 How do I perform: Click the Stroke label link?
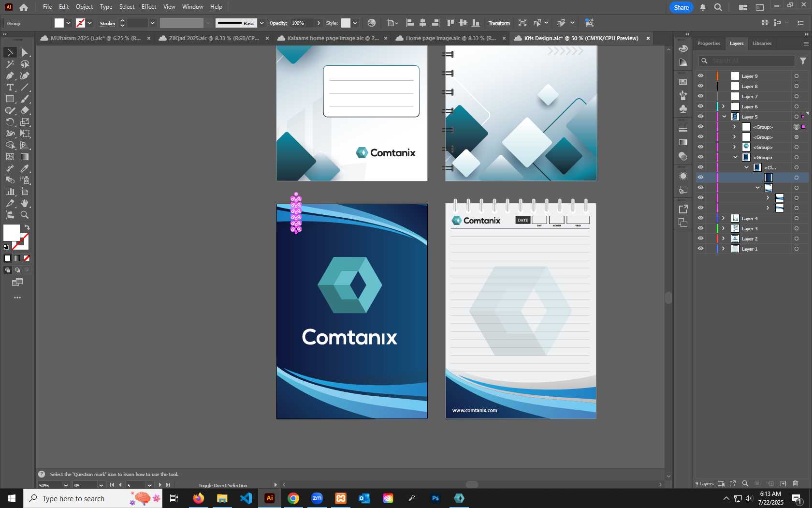(x=107, y=23)
